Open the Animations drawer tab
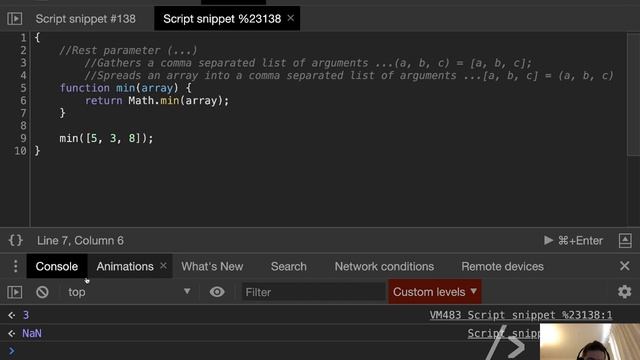Image resolution: width=640 pixels, height=360 pixels. [x=125, y=266]
